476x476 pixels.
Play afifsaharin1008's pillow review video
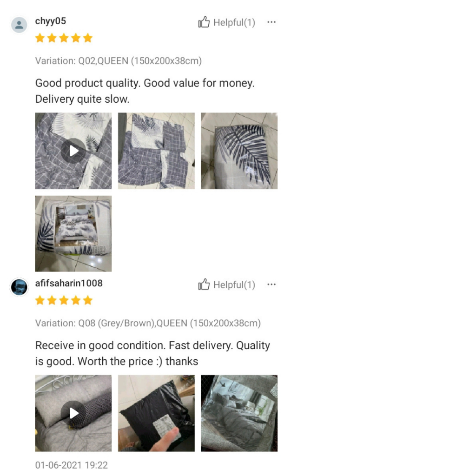73,413
